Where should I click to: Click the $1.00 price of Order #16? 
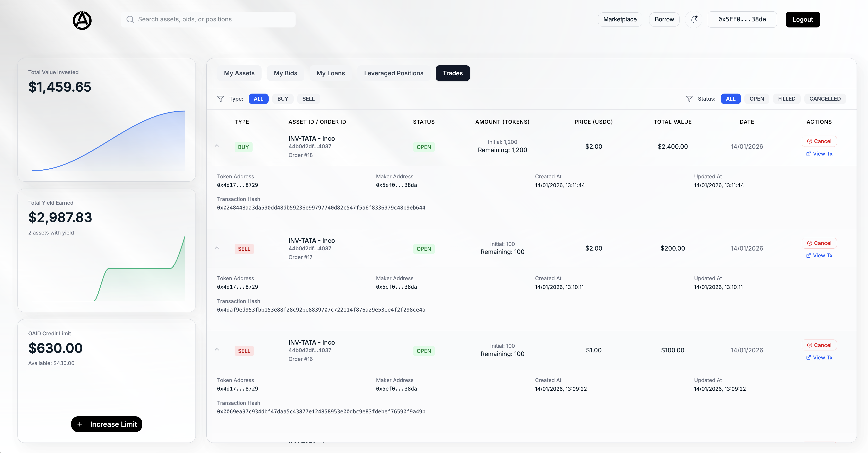click(593, 350)
